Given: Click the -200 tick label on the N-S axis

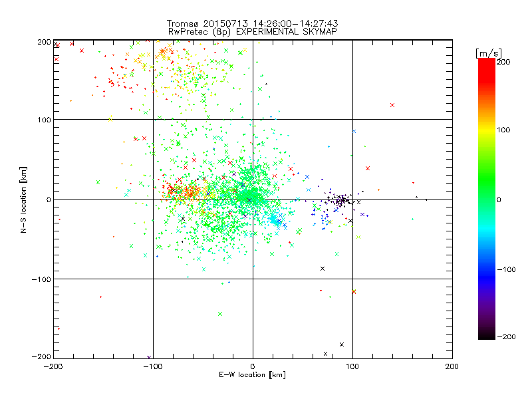Looking at the screenshot, I should tap(41, 356).
